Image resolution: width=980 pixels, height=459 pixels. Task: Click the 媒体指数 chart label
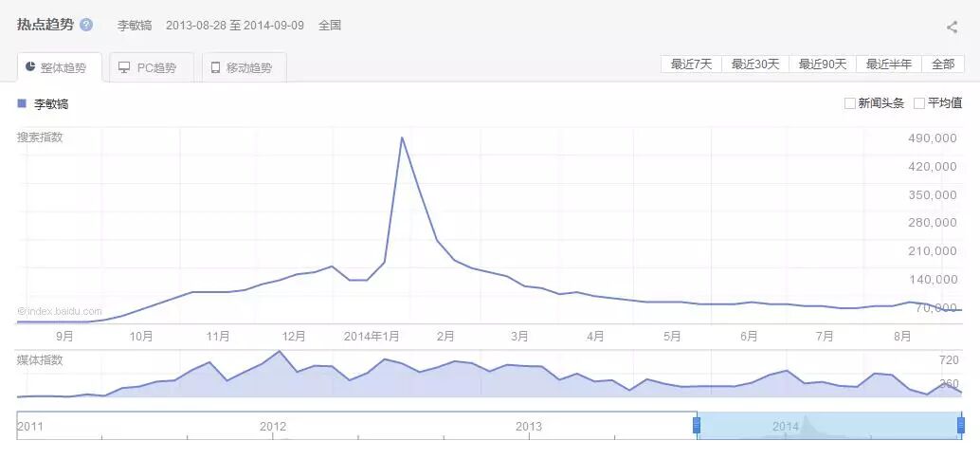40,360
